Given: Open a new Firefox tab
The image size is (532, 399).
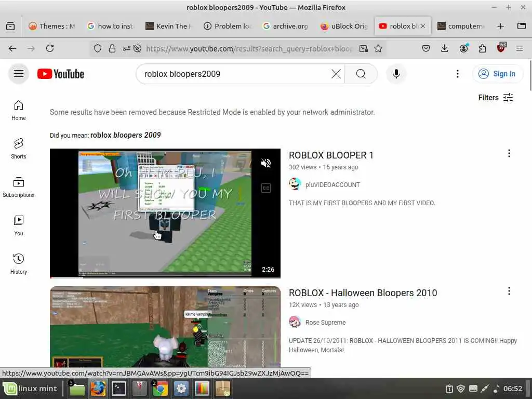Looking at the screenshot, I should click(x=500, y=26).
